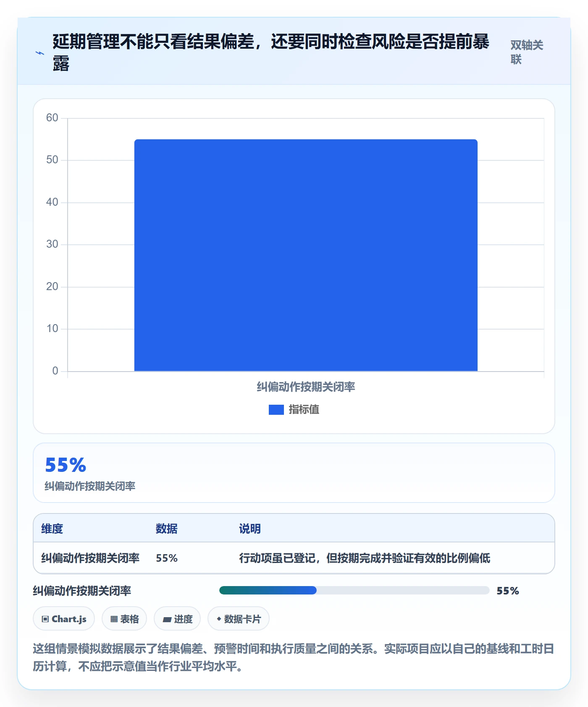Select the 进度 tag chip

point(177,619)
